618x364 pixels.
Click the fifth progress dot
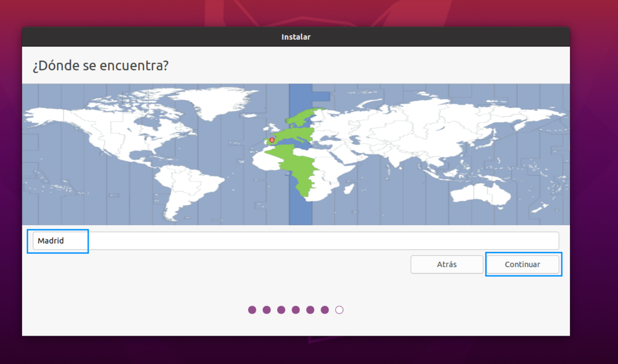click(310, 310)
